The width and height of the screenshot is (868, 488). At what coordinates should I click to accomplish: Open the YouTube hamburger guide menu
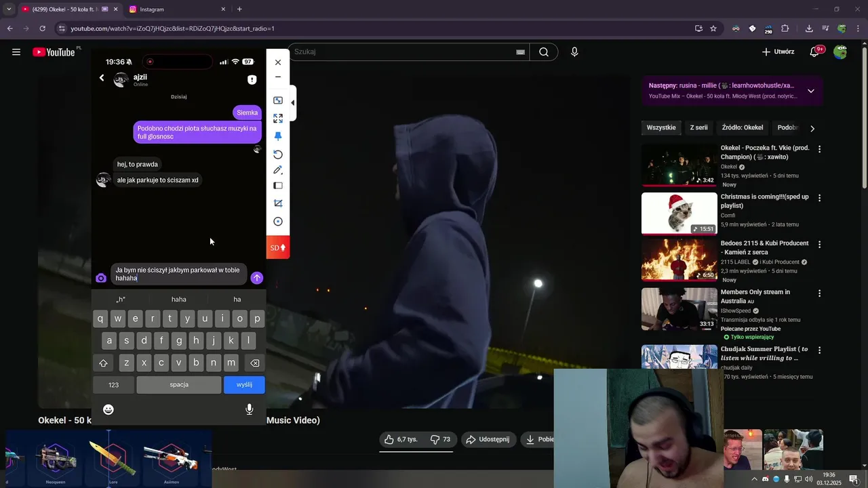tap(16, 52)
